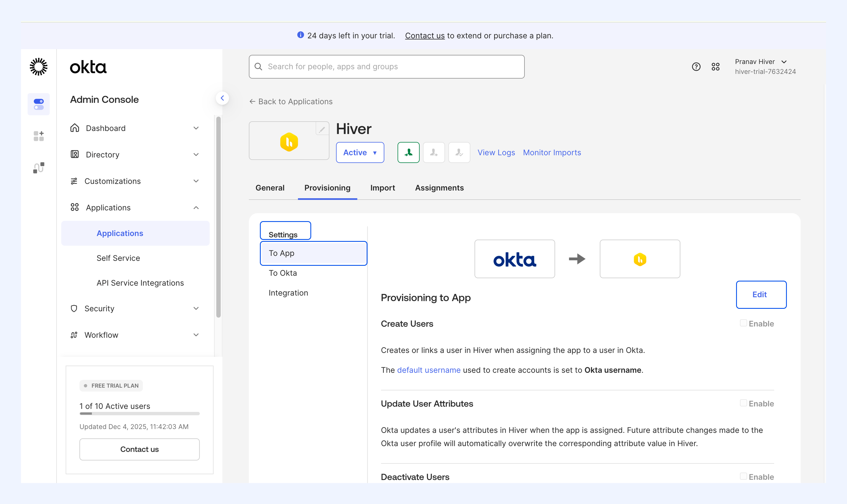Click the Okta sunburst logo icon

(x=39, y=66)
